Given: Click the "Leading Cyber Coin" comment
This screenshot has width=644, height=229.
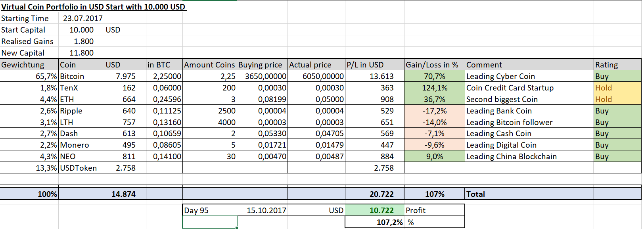Looking at the screenshot, I should point(529,76).
